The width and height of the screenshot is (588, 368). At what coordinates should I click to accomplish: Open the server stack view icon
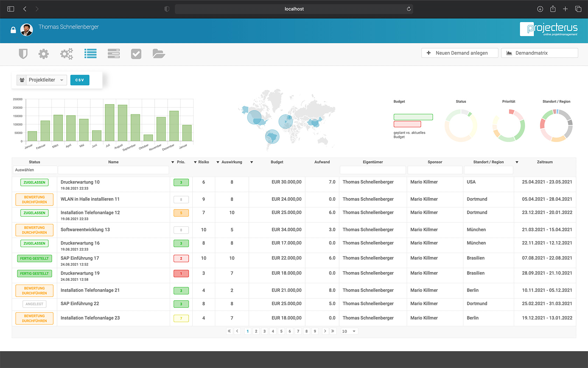pyautogui.click(x=113, y=54)
